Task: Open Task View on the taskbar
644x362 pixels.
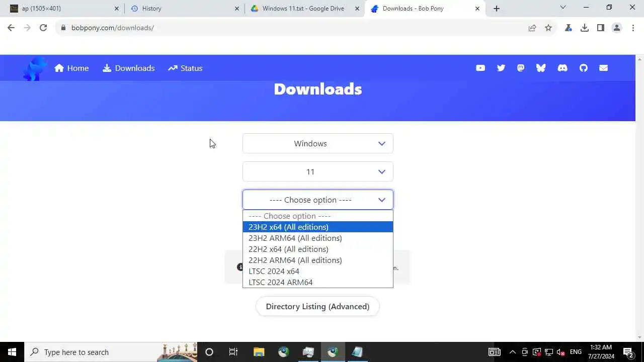Action: click(233, 352)
